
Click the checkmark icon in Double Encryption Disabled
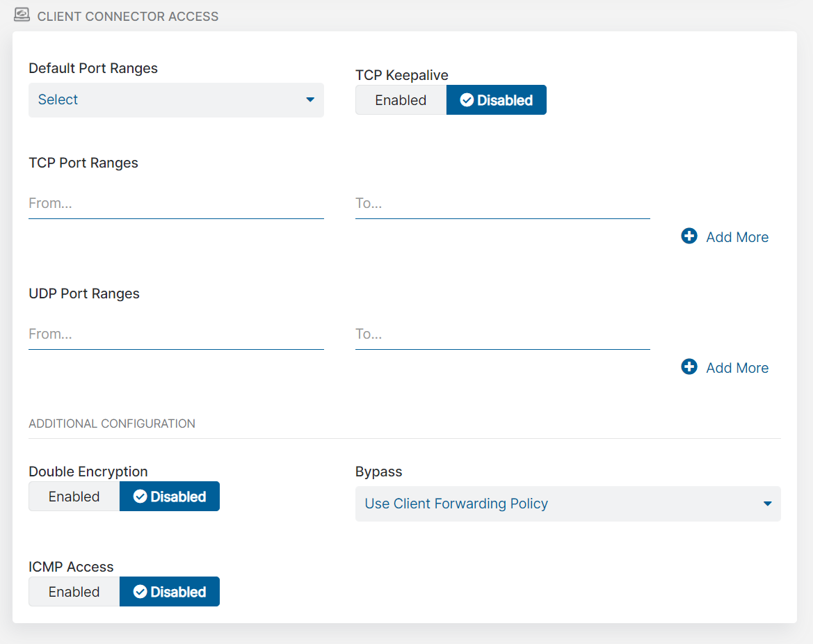point(140,497)
